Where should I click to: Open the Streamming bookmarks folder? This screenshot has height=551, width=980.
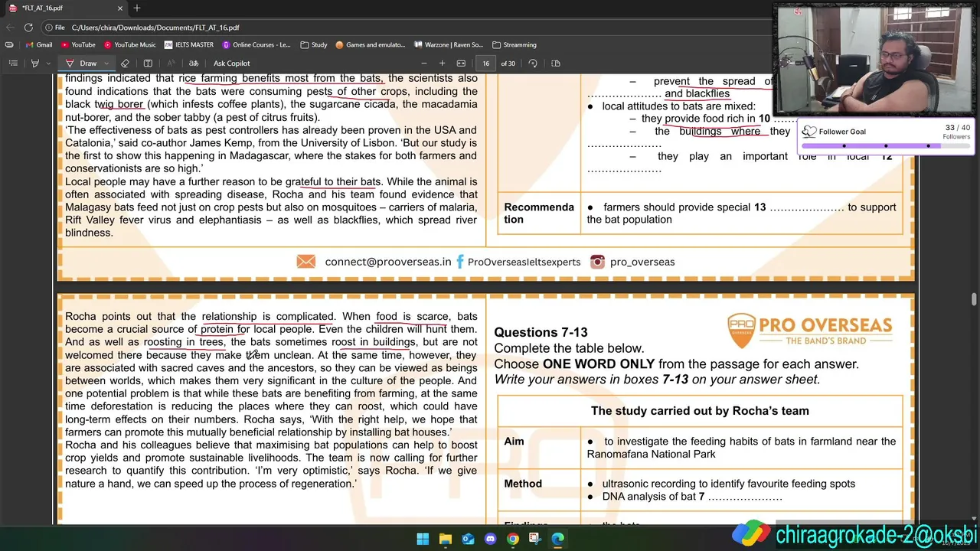coord(514,44)
